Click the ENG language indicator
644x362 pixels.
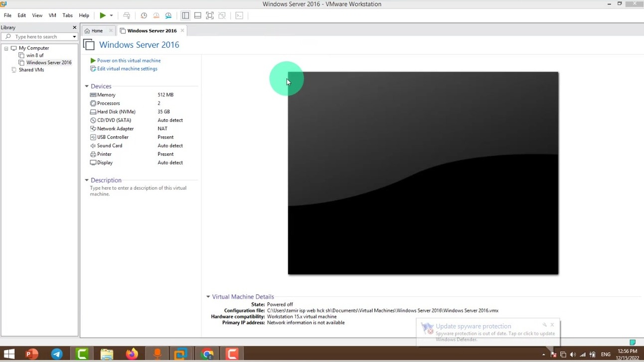click(x=606, y=355)
